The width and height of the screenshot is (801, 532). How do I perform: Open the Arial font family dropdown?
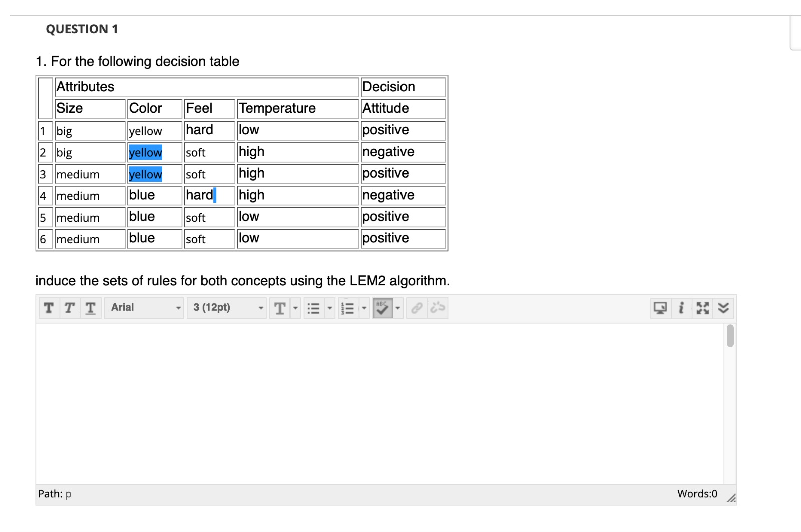[x=144, y=308]
